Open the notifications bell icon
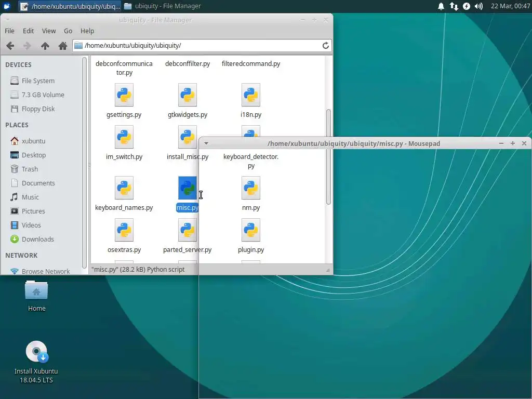532x399 pixels. (x=441, y=6)
